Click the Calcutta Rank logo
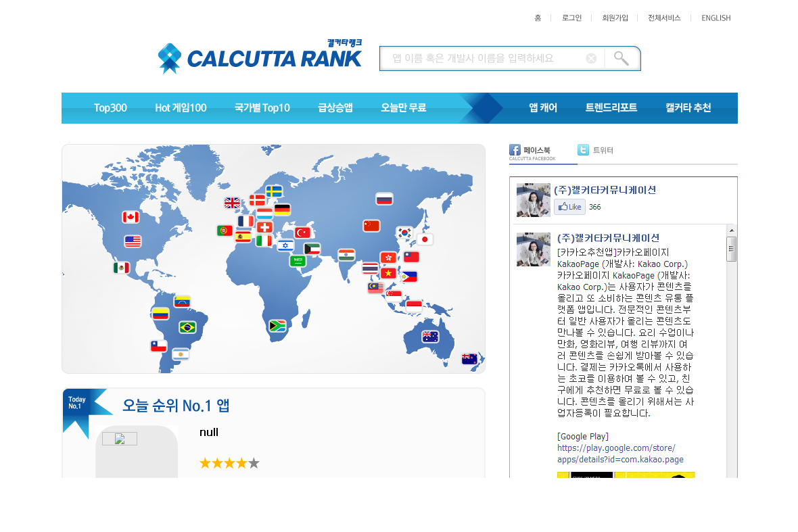This screenshot has width=798, height=532. pyautogui.click(x=260, y=57)
